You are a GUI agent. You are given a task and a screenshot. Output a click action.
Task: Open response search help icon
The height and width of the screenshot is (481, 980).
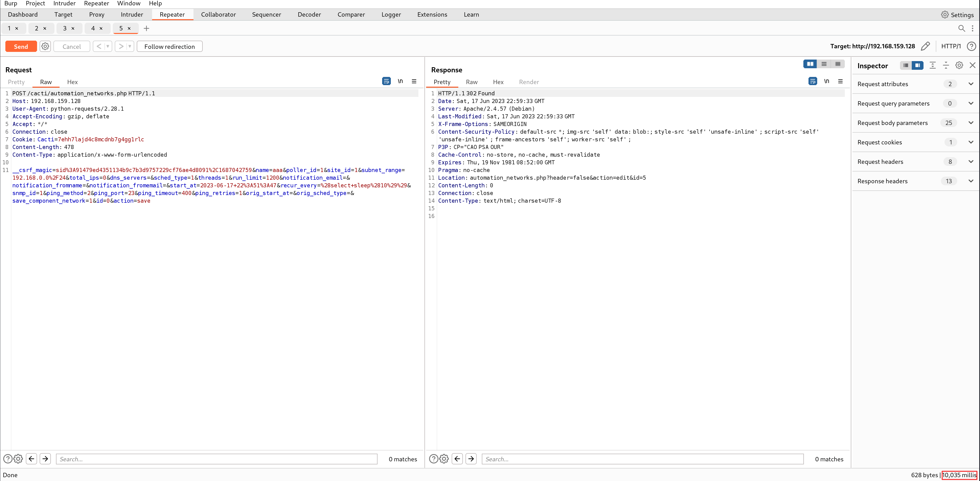point(433,459)
